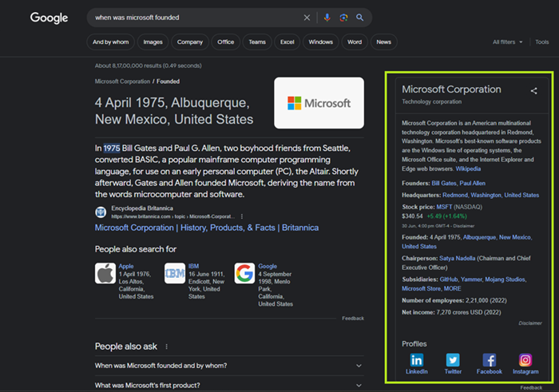The height and width of the screenshot is (392, 559).
Task: Select the Images filter tab
Action: (151, 42)
